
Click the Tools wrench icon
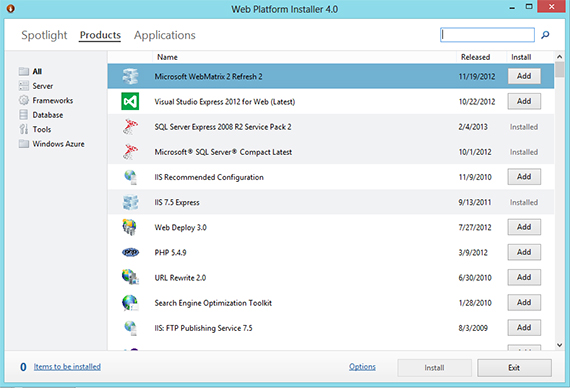(24, 129)
